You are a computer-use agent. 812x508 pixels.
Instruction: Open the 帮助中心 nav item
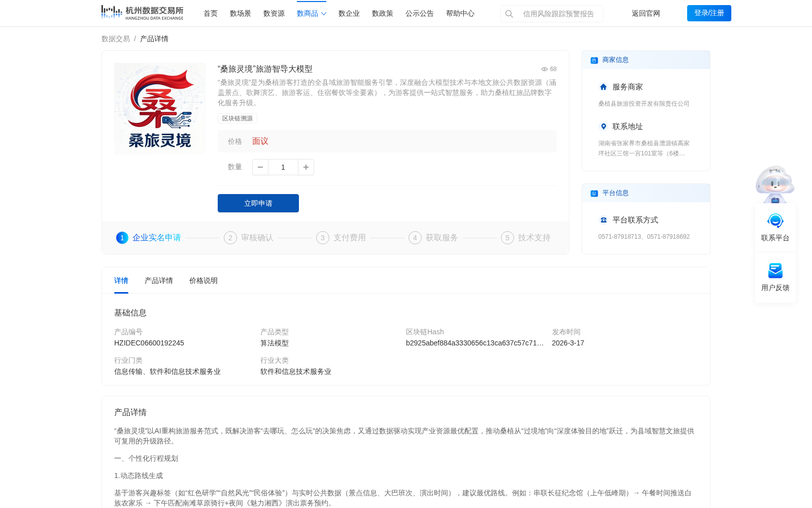coord(460,13)
